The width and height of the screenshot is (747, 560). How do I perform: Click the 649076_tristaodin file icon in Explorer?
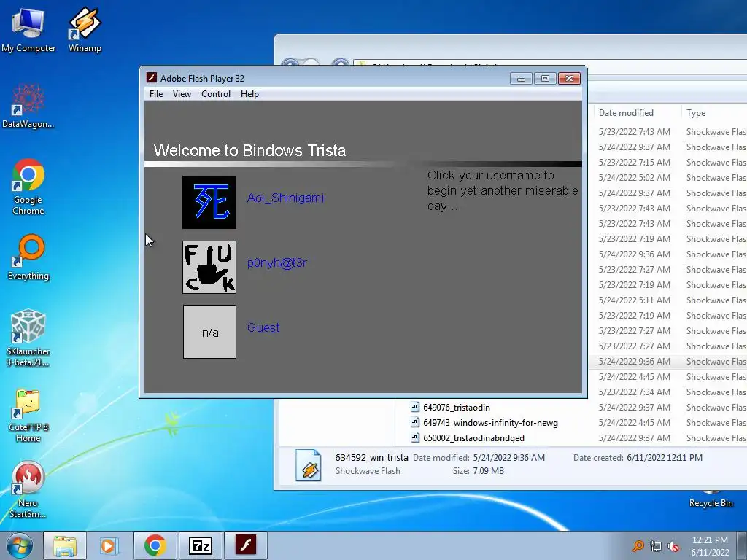click(415, 407)
